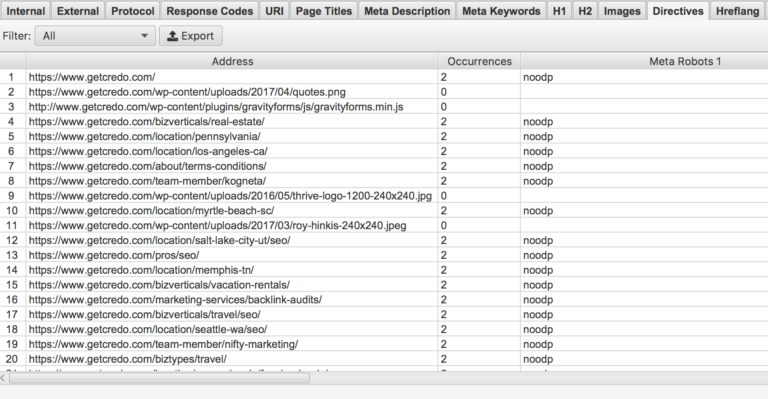
Task: Open the Meta Keywords tab
Action: pos(501,11)
